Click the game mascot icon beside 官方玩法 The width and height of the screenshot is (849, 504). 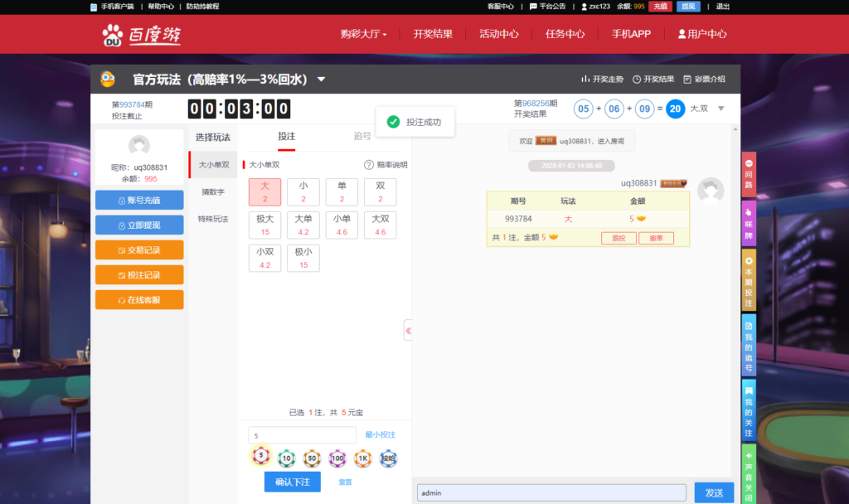click(x=108, y=79)
